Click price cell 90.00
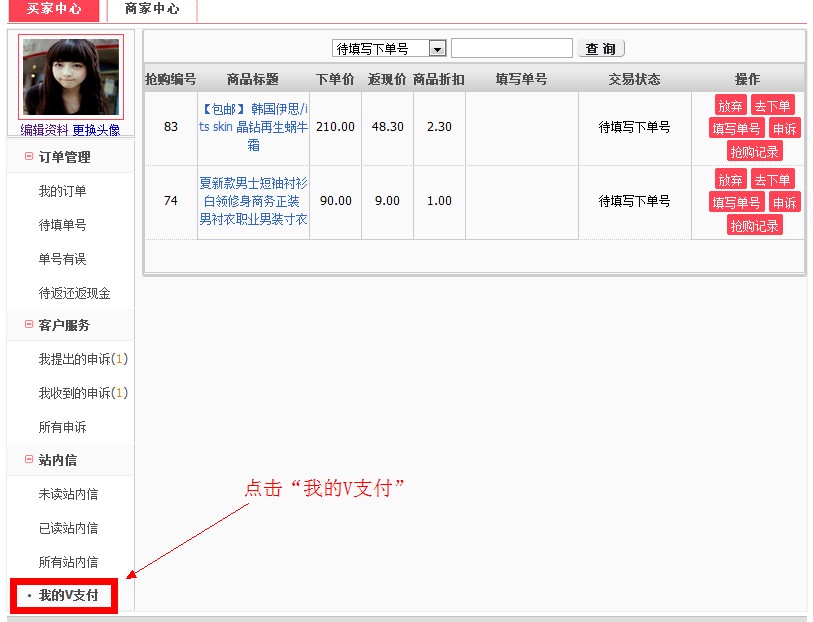 (x=335, y=201)
